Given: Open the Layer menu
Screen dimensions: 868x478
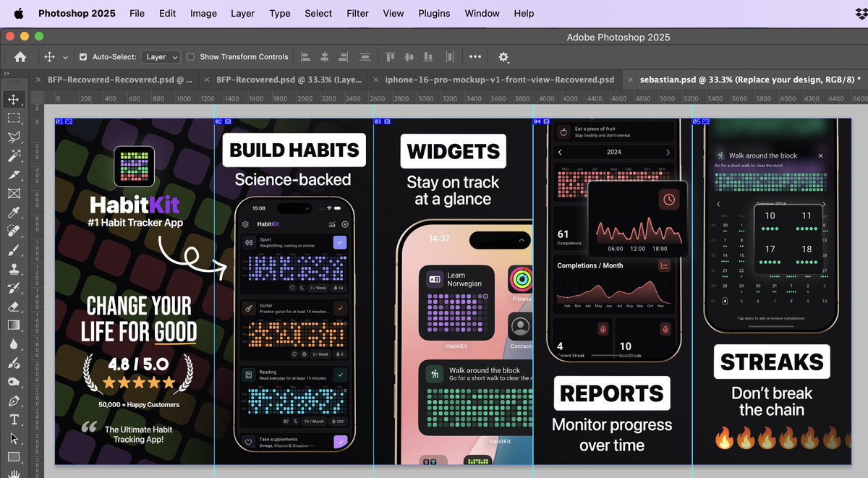Looking at the screenshot, I should (242, 13).
